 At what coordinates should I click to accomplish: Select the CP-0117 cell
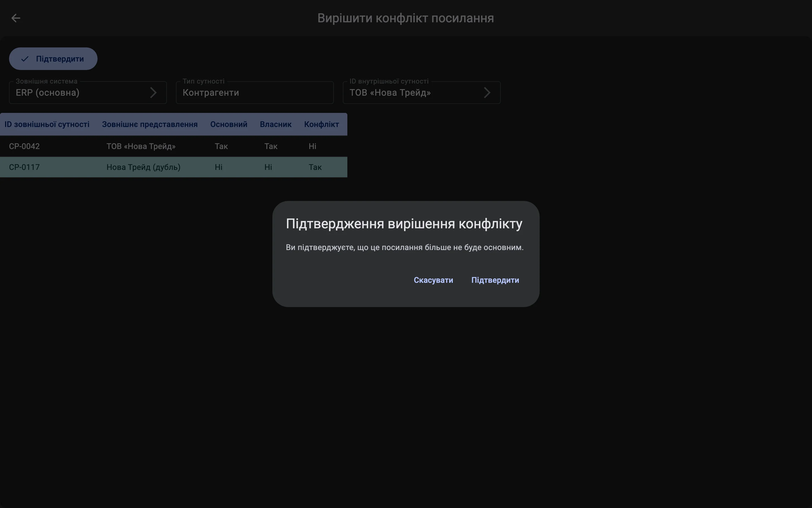point(25,167)
